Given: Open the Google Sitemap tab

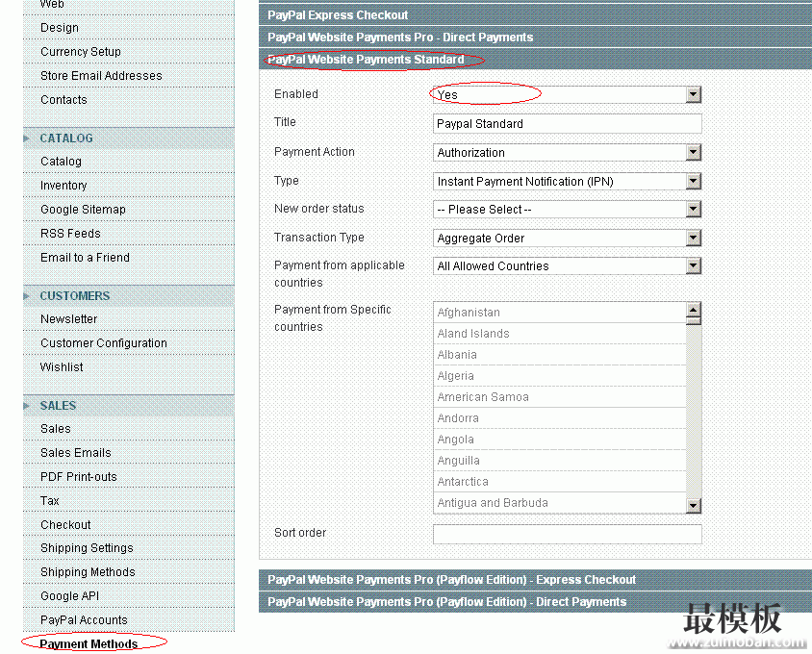Looking at the screenshot, I should [x=129, y=210].
